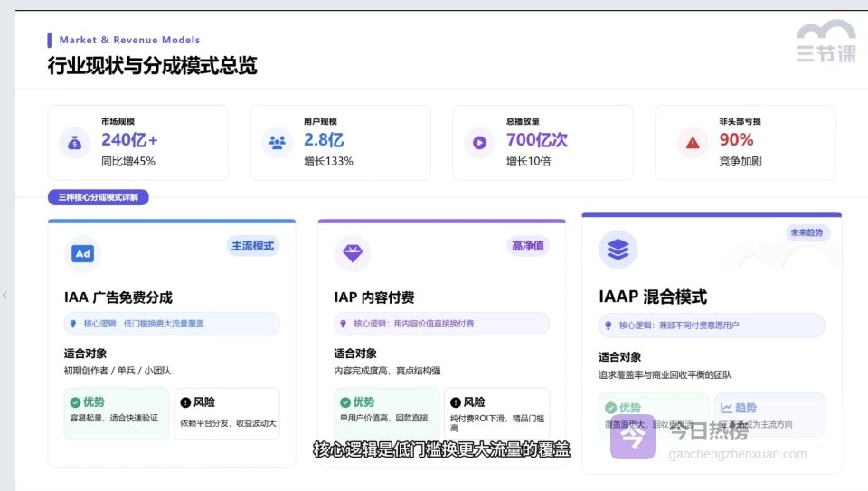
Task: Click the 240亿+ market size value
Action: tap(129, 140)
